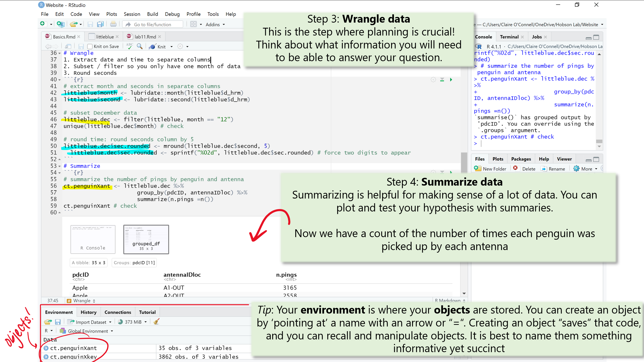Toggle the Knit on Save checkbox
Image resolution: width=644 pixels, height=362 pixels.
(x=90, y=47)
